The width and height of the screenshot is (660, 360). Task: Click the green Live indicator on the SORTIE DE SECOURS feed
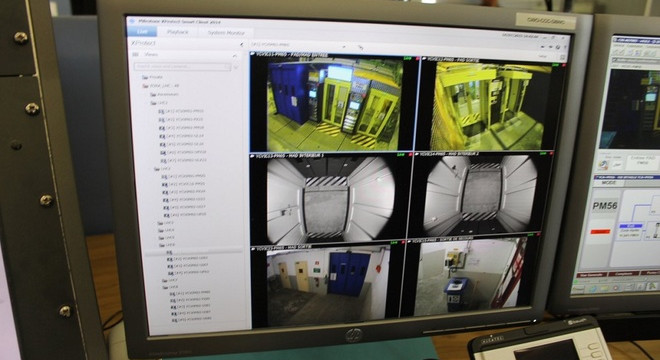click(x=529, y=234)
